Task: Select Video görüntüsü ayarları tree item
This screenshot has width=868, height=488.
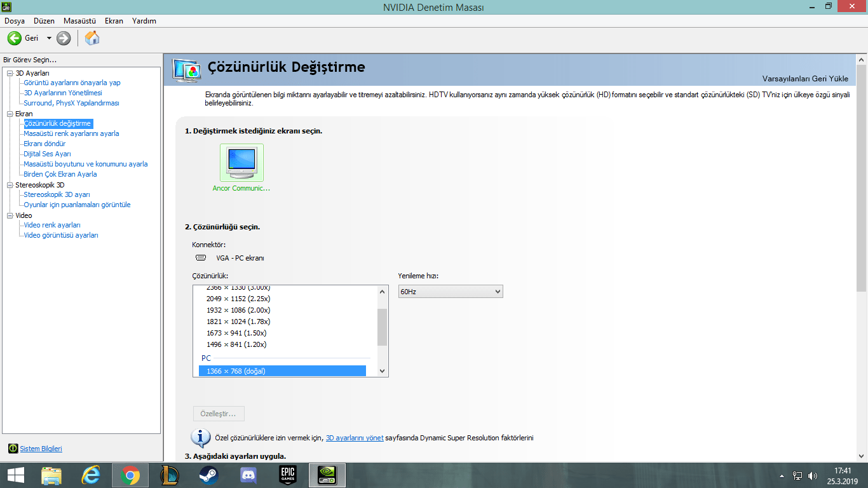Action: point(61,235)
